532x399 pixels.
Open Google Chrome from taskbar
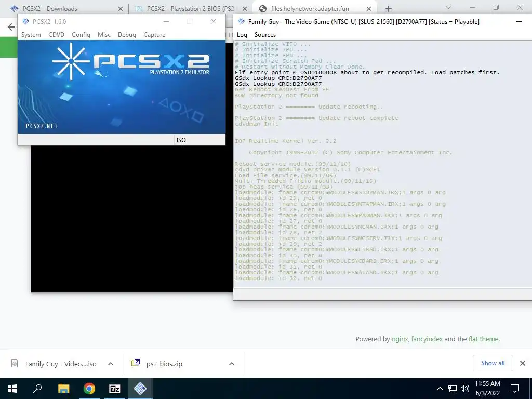click(x=89, y=389)
